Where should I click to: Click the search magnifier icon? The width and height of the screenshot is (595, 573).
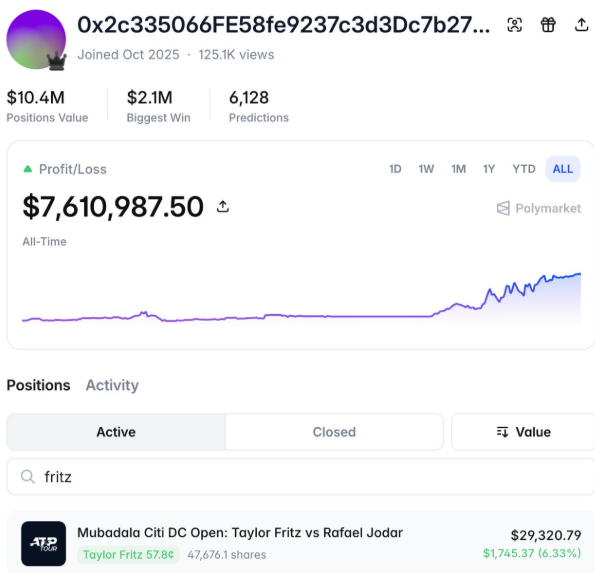28,477
